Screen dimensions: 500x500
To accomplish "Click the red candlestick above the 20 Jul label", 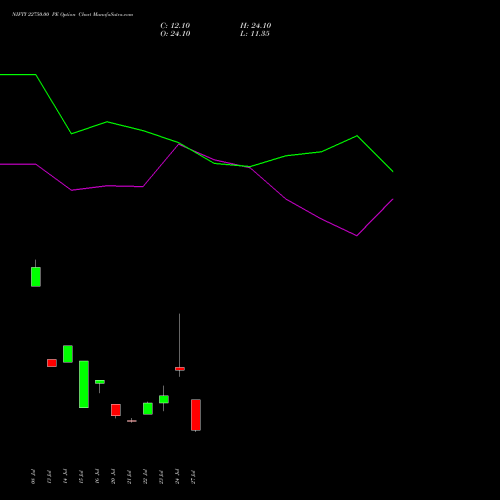I will point(116,410).
